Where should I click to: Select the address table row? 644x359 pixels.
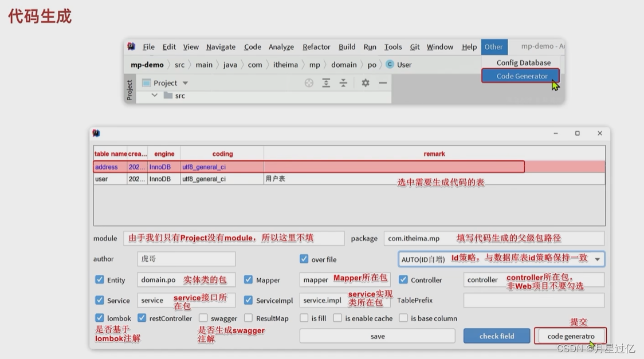349,167
